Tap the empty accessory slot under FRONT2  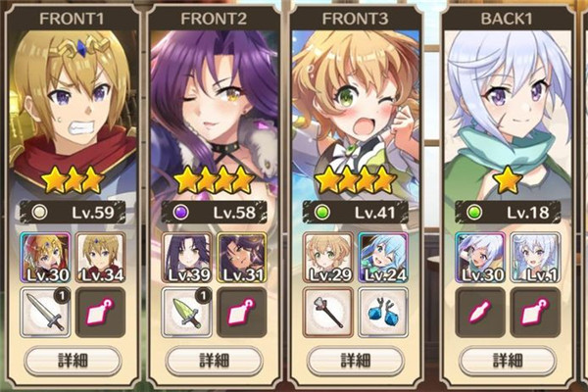(242, 313)
